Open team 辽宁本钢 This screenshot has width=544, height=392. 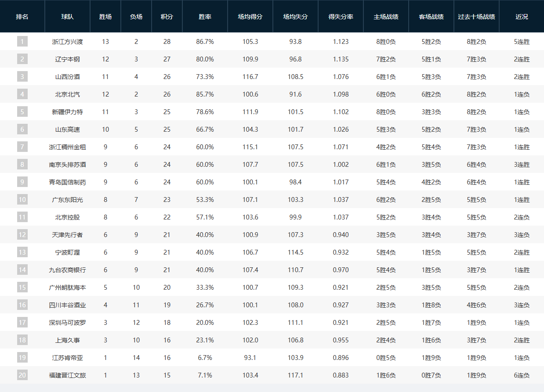click(x=67, y=59)
